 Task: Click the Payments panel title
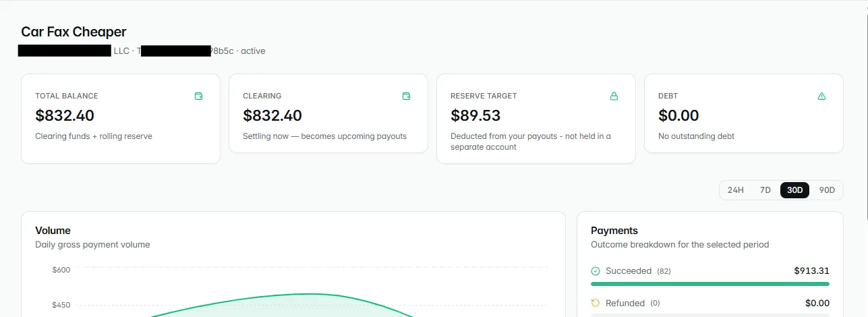614,231
